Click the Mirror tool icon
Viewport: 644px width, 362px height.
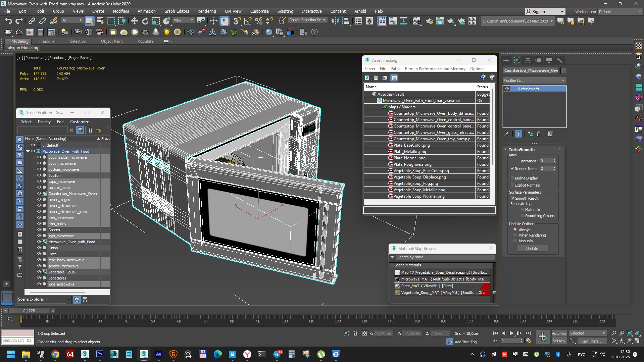[335, 21]
